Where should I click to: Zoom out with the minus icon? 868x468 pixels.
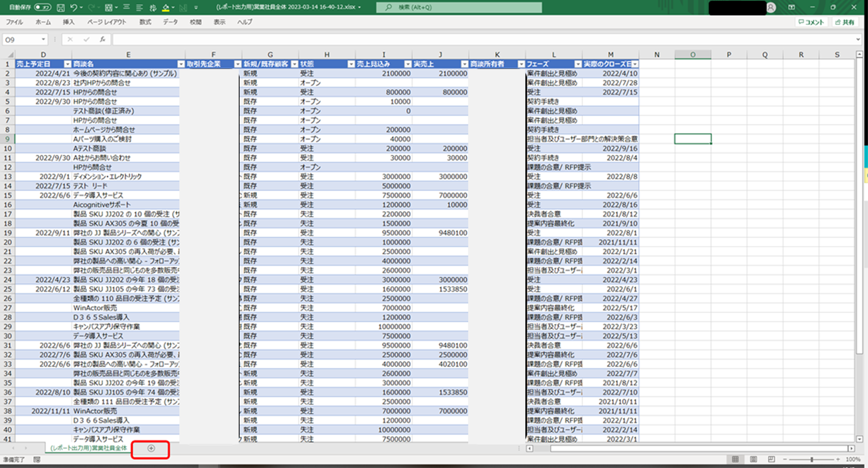tap(785, 459)
